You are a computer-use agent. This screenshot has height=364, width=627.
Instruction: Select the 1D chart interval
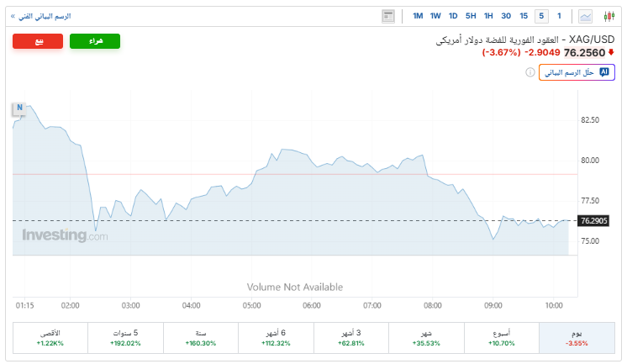coord(453,16)
